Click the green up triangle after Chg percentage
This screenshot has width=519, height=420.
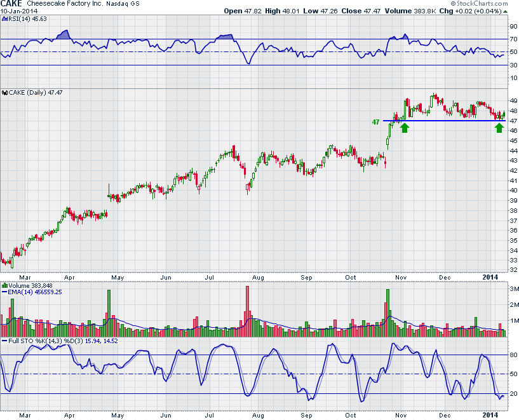506,11
